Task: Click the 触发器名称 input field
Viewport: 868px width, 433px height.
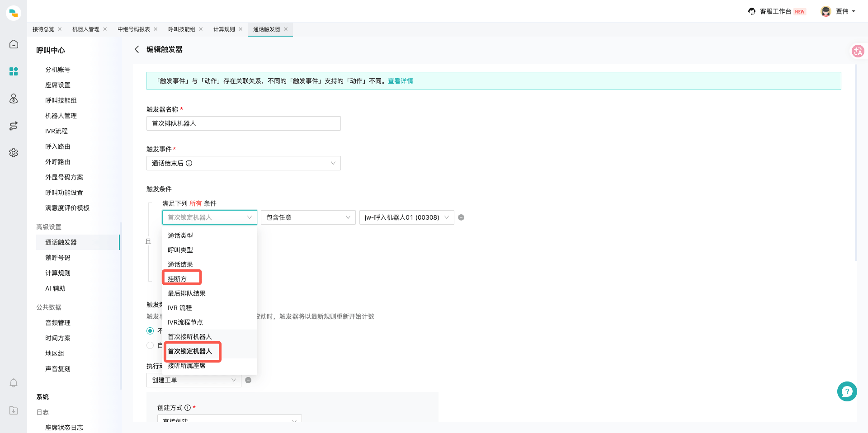Action: 243,123
